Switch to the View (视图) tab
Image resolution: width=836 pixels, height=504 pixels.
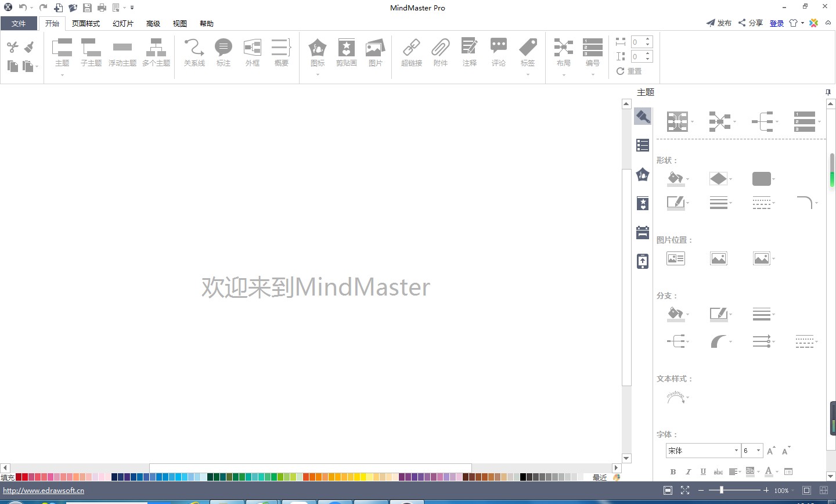click(180, 23)
